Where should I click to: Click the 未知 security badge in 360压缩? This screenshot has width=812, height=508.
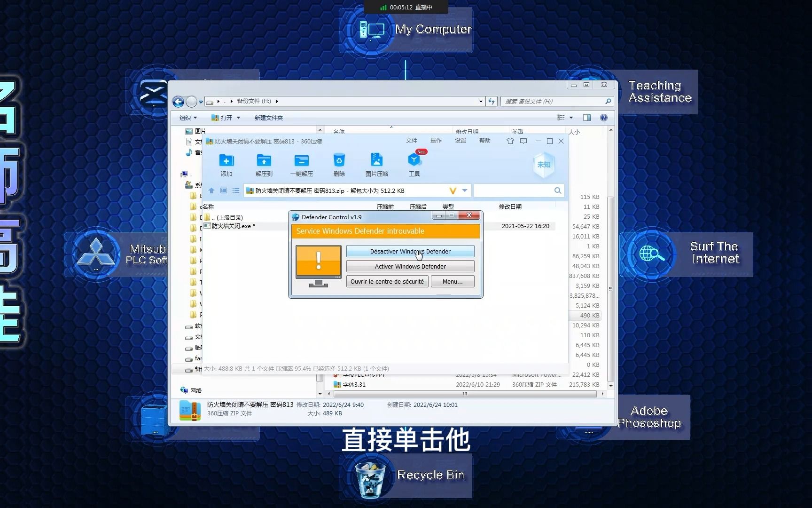coord(544,165)
